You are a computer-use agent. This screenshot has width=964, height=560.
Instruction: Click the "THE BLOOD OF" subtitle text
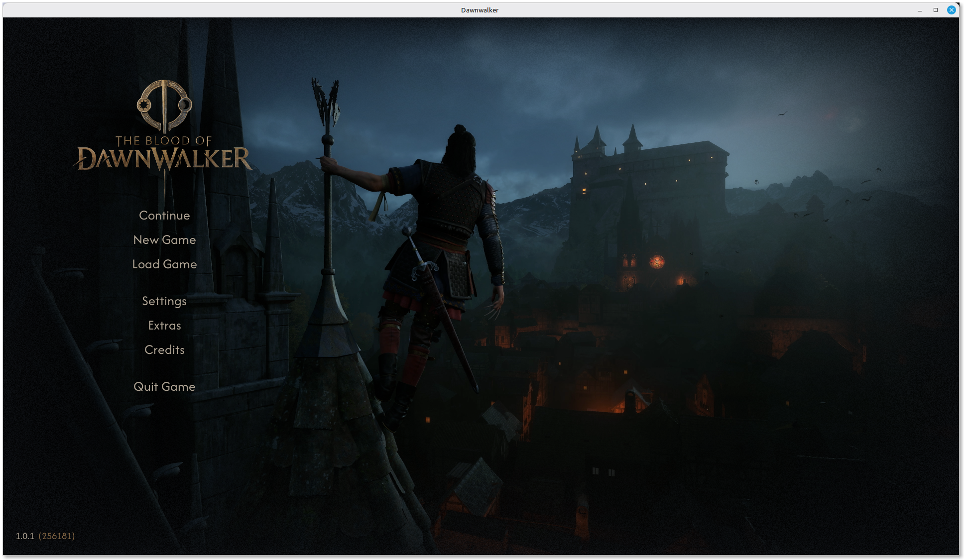point(164,141)
